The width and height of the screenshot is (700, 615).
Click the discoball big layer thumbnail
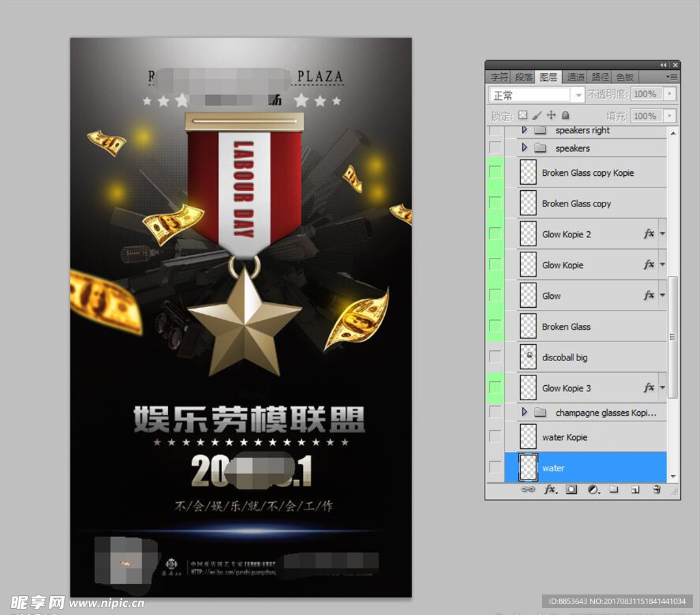[528, 356]
